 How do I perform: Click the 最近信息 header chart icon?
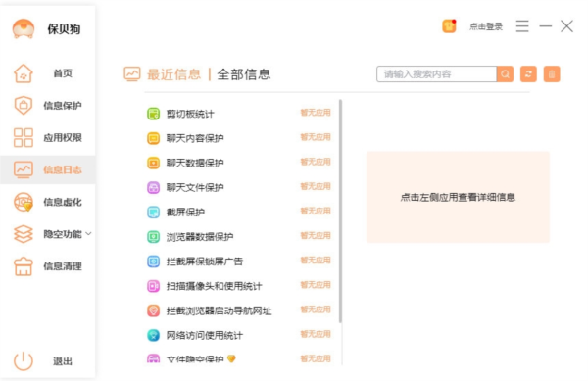click(x=132, y=73)
